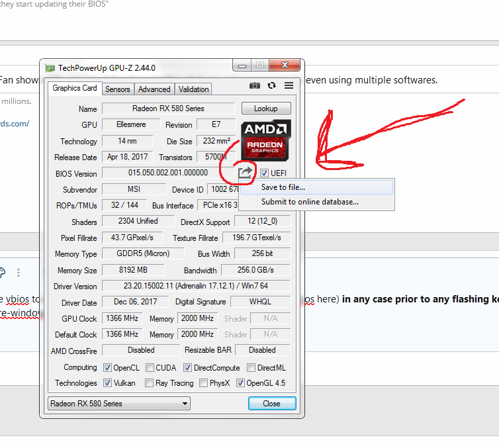Screen dimensions: 499x448
Task: Switch to the Sensors tab
Action: 118,89
